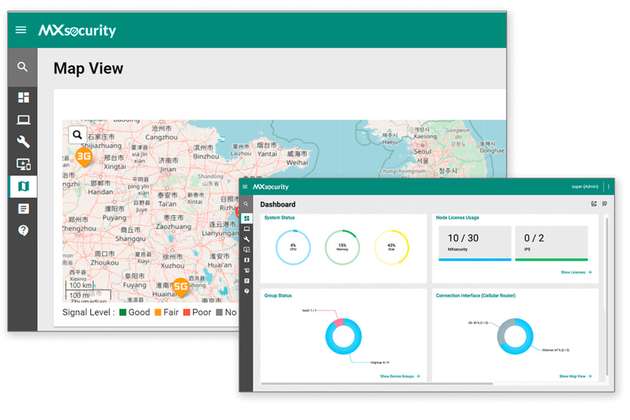The image size is (630, 420).
Task: Click the rightmost icon beside Dashboard title
Action: click(604, 204)
